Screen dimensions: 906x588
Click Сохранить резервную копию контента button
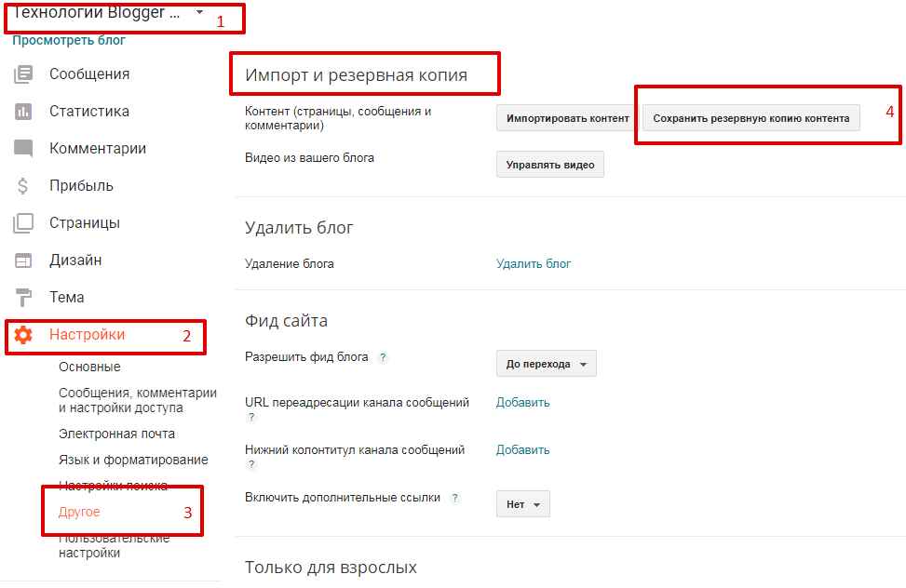coord(750,118)
